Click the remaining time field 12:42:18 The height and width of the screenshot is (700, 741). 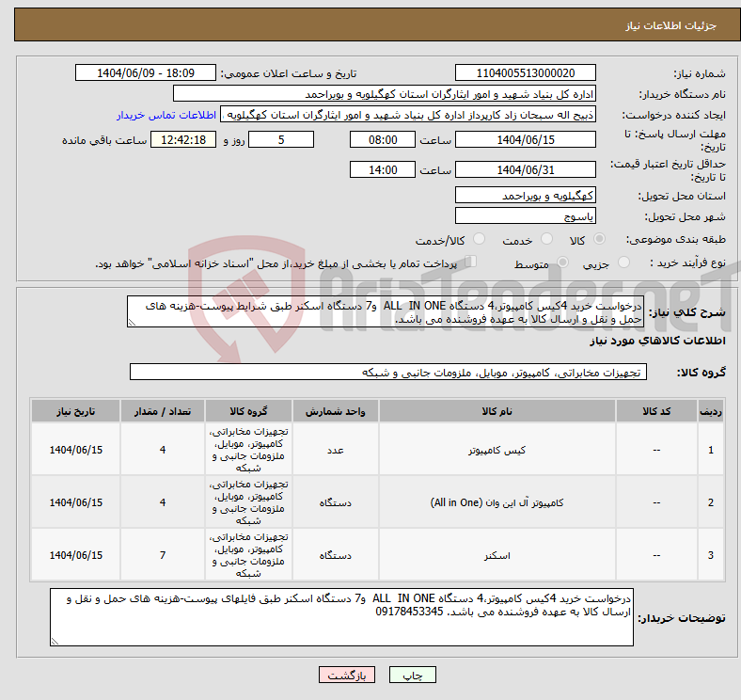pos(183,139)
